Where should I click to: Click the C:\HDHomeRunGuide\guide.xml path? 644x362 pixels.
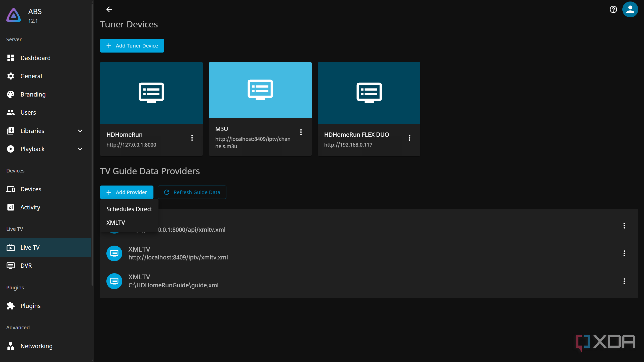click(x=173, y=285)
